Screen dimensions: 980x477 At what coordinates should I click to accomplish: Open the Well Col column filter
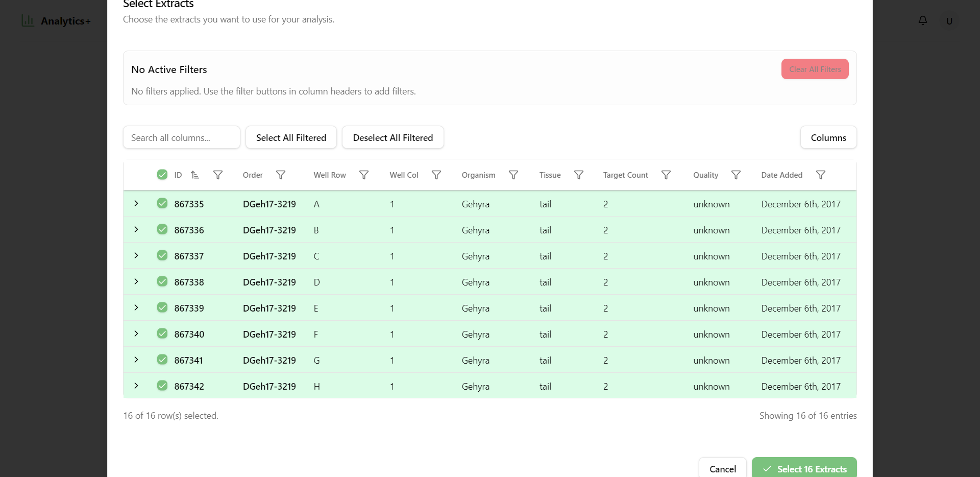point(436,175)
